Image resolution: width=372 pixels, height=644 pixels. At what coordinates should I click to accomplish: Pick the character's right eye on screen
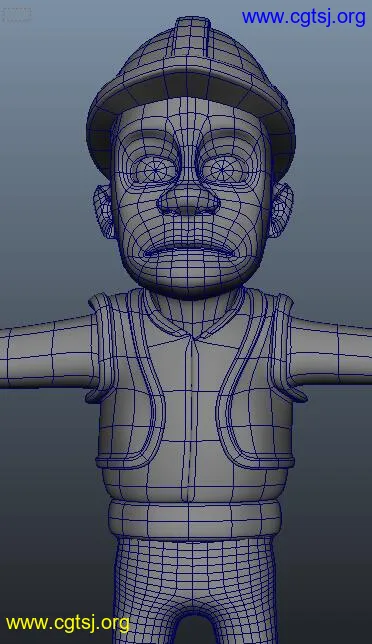[x=222, y=169]
